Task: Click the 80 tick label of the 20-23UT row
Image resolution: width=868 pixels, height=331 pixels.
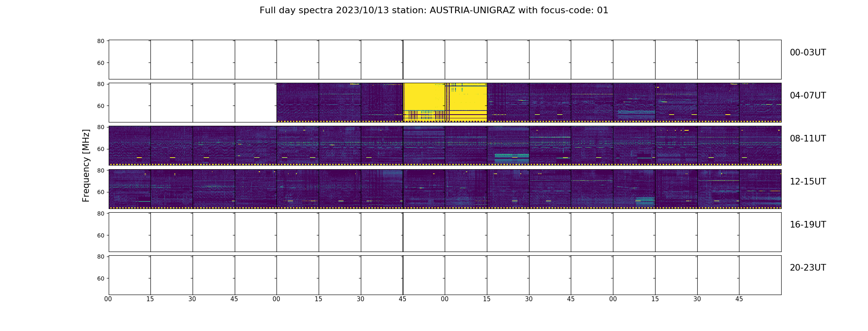Action: coord(100,257)
